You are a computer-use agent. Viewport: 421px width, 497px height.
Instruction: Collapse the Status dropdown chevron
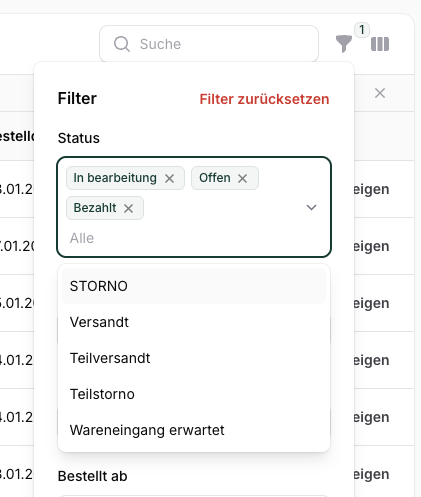click(x=311, y=207)
